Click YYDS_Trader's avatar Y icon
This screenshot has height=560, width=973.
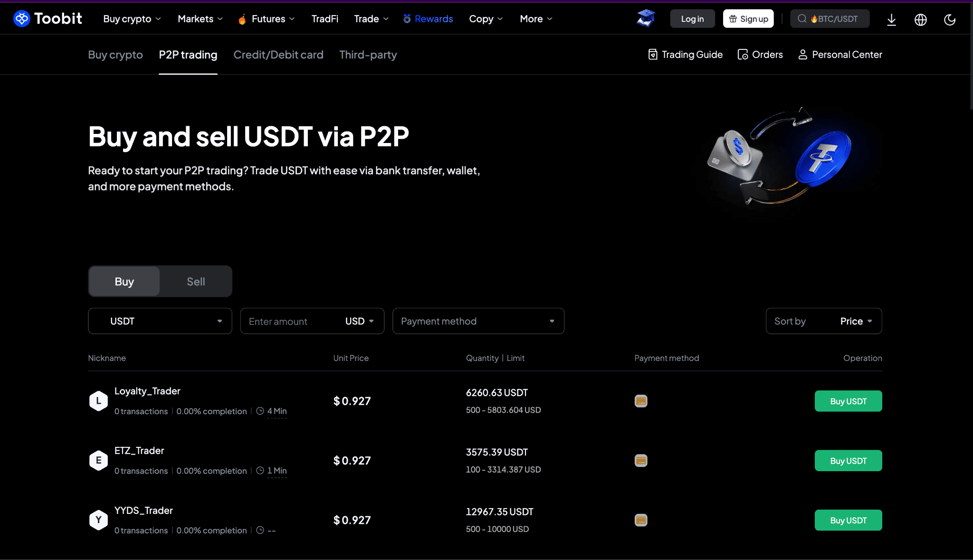[98, 520]
